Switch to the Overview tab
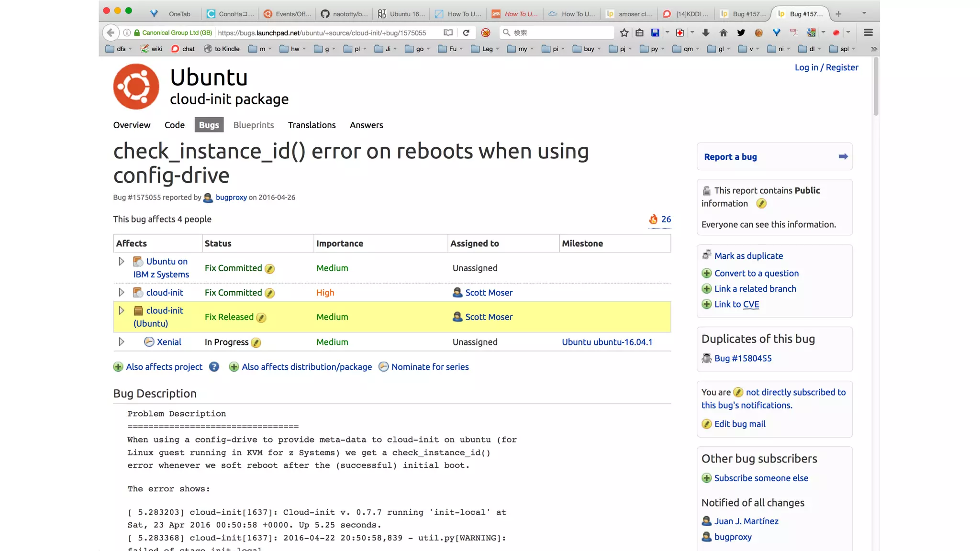The image size is (980, 551). (132, 125)
